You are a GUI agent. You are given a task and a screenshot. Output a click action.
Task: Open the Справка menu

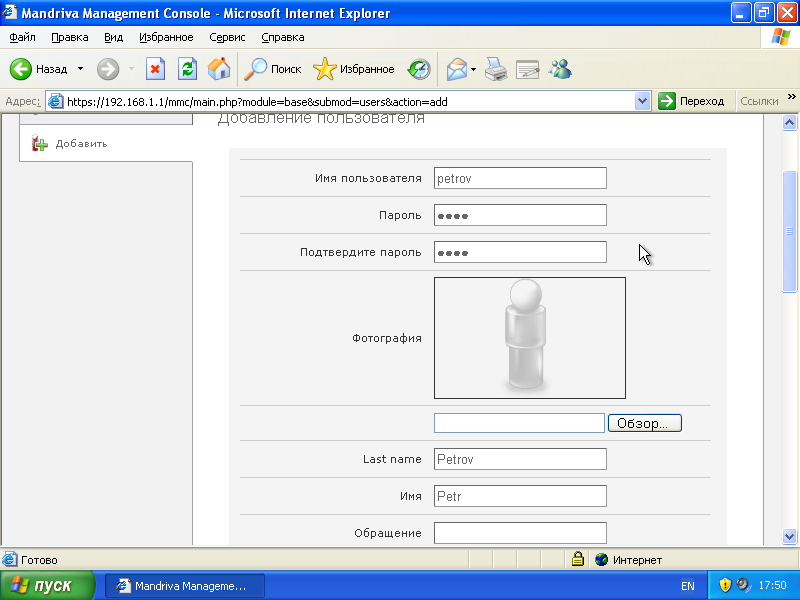[x=283, y=37]
